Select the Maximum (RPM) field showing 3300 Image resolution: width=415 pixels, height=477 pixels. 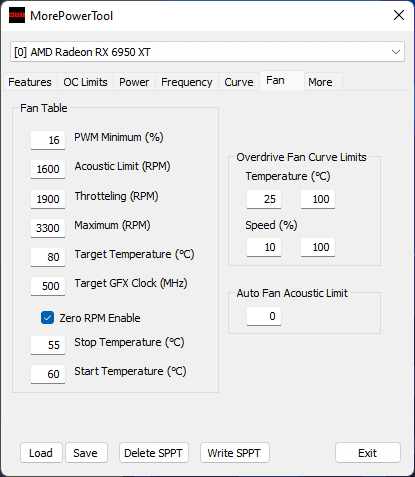click(x=48, y=228)
